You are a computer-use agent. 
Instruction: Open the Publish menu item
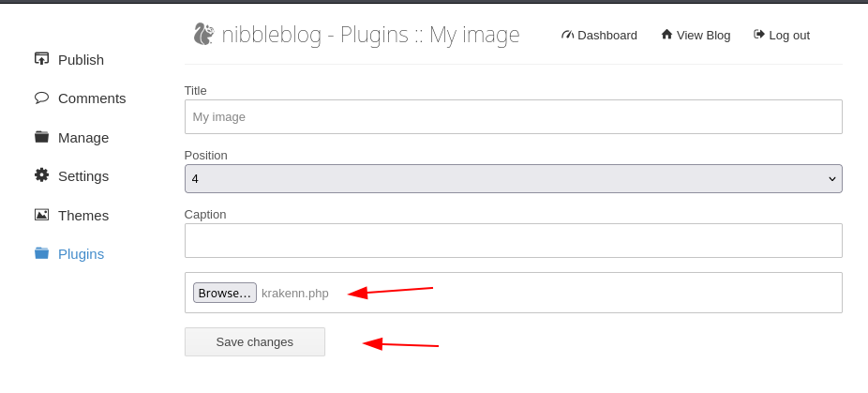point(81,60)
